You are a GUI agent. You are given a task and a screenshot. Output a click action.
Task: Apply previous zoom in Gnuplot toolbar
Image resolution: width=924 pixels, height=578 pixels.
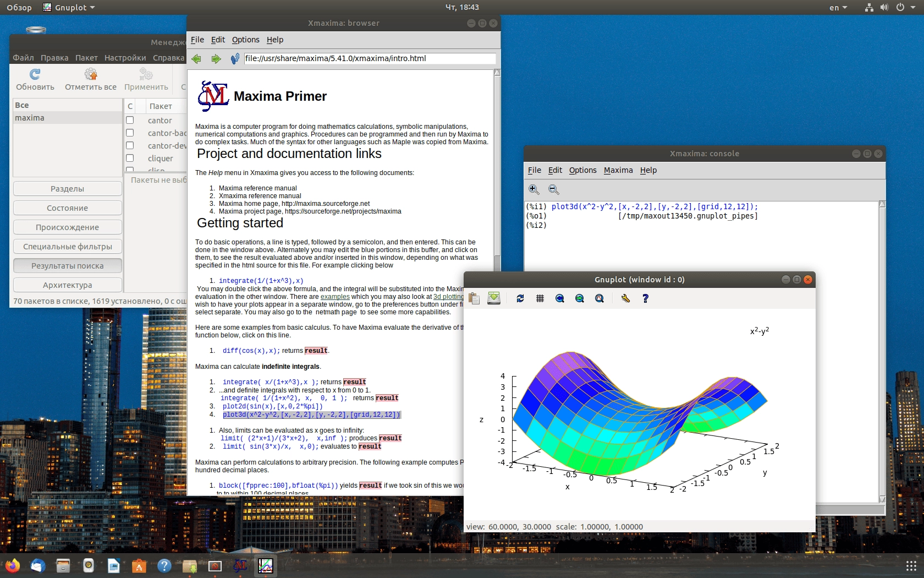tap(560, 298)
